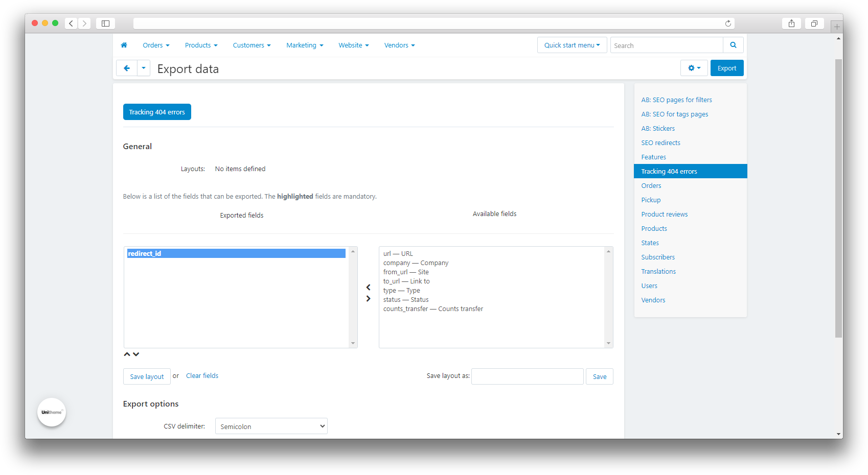This screenshot has width=868, height=475.
Task: Select SEO redirects in sidebar
Action: click(660, 143)
